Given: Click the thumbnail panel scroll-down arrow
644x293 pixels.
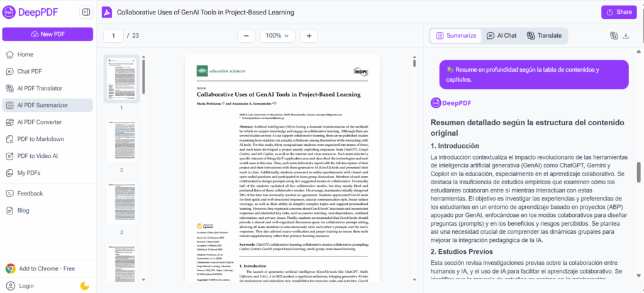Looking at the screenshot, I should 143,280.
